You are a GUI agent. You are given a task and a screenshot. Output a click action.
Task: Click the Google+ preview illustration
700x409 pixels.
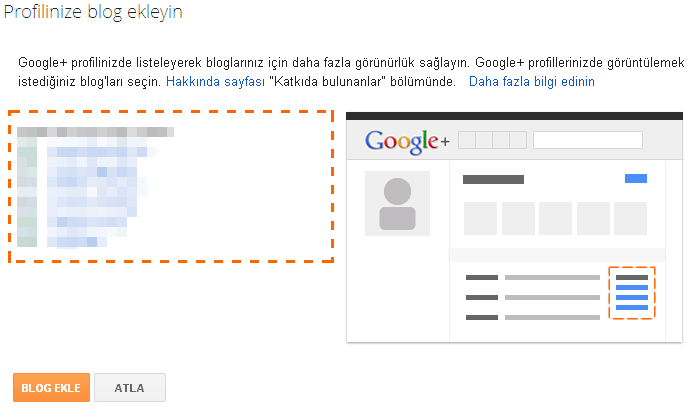(x=514, y=227)
